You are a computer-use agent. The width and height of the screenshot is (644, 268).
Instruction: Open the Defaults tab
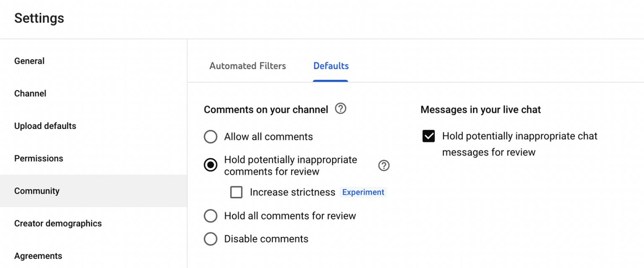pos(330,66)
